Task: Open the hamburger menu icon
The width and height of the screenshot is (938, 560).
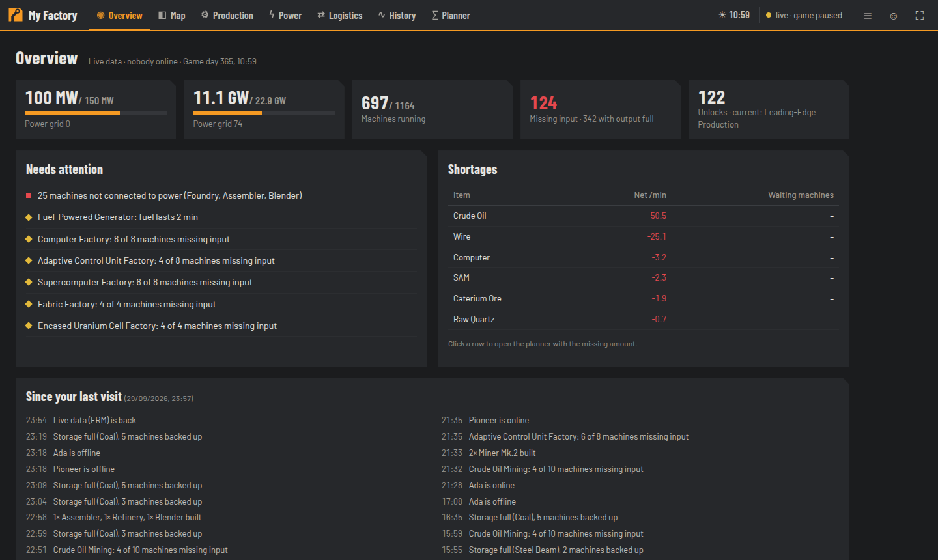Action: click(868, 16)
